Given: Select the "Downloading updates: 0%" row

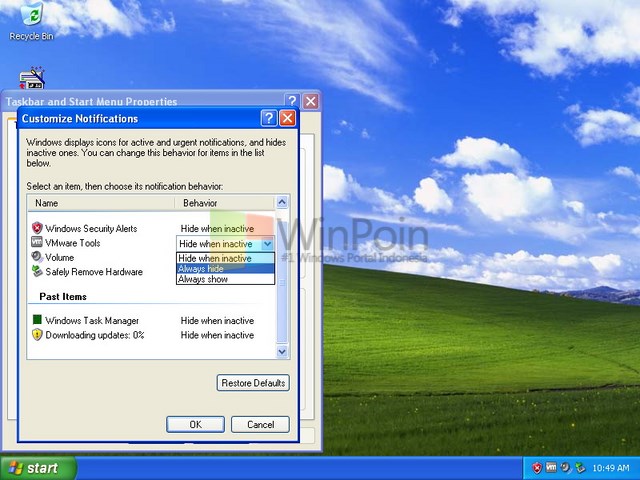Looking at the screenshot, I should click(152, 335).
